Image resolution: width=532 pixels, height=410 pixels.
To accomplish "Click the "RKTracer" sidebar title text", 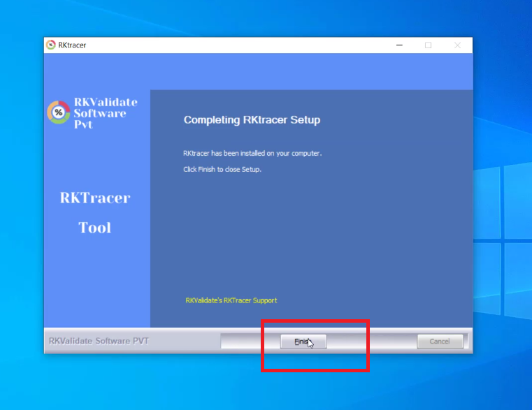I will point(95,198).
